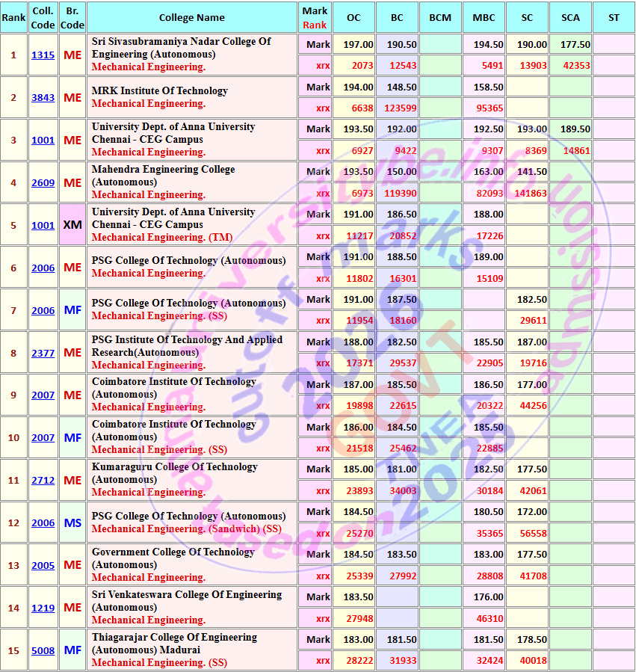Click Thiagarajar College Of Engineering name
636x672 pixels.
[x=174, y=644]
